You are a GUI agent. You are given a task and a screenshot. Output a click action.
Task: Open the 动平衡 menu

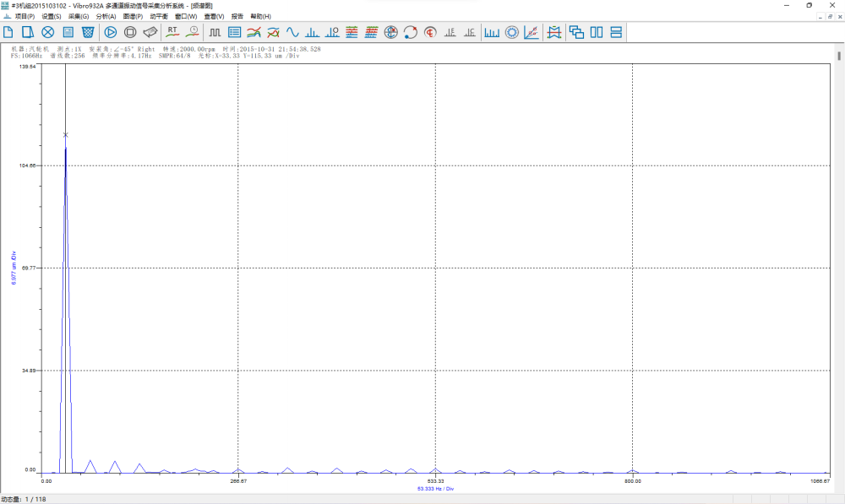[159, 17]
